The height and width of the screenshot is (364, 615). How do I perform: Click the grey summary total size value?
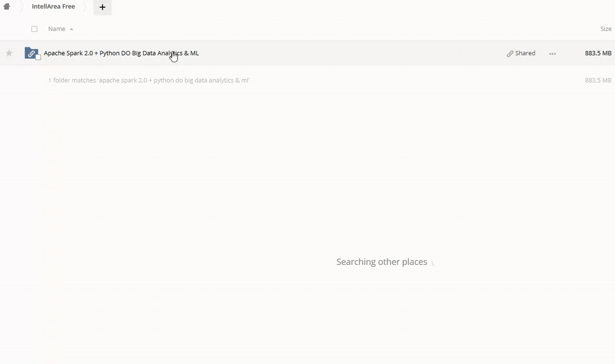tap(598, 80)
